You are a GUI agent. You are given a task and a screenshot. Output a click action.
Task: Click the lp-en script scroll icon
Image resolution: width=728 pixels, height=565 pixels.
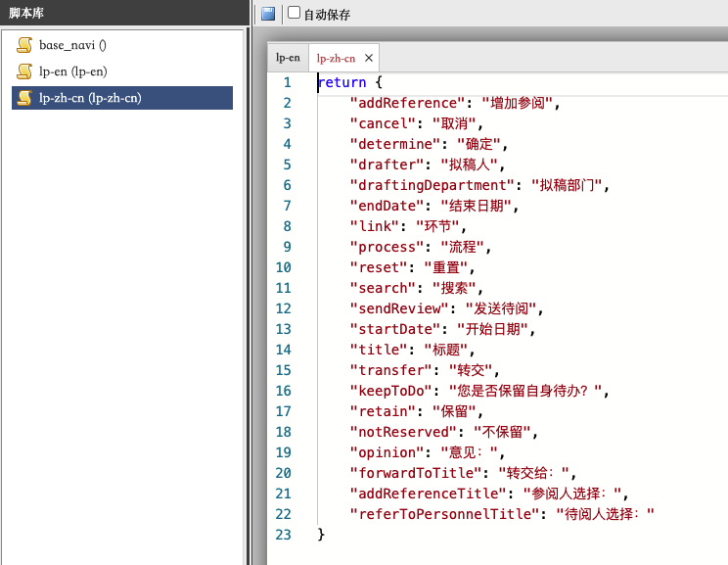(24, 71)
